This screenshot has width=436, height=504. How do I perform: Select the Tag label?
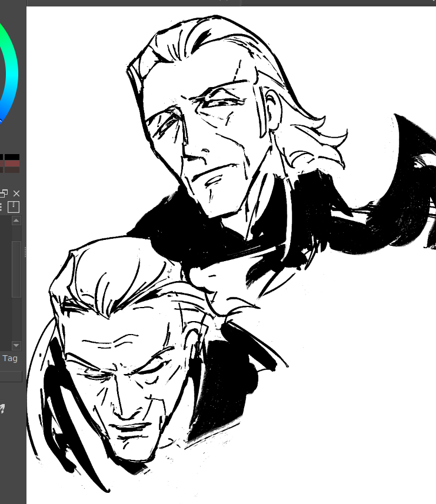coord(10,358)
